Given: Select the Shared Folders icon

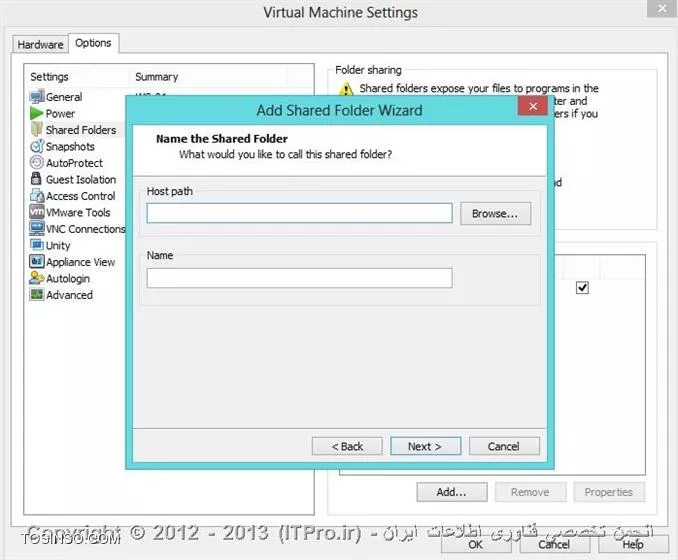Looking at the screenshot, I should [x=37, y=129].
